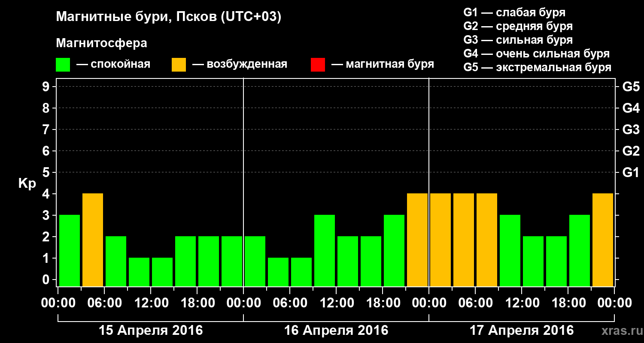Image resolution: width=644 pixels, height=343 pixels.
Task: Click the 16 Апреля 2016 date label
Action: [336, 331]
